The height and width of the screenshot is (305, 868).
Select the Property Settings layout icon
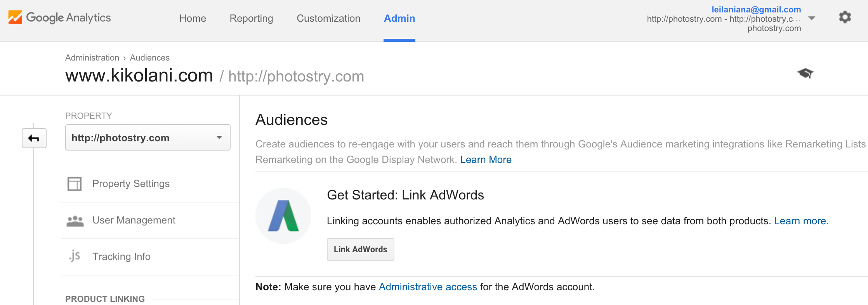tap(75, 184)
